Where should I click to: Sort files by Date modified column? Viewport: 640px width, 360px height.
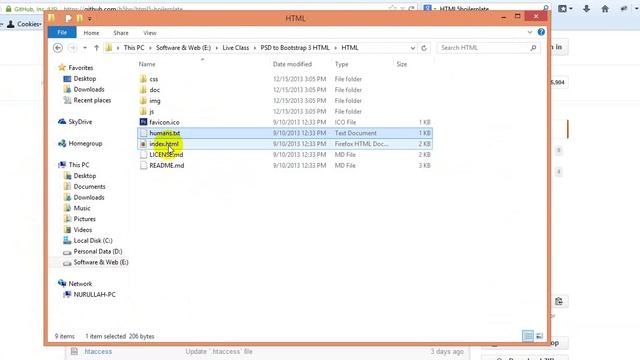(292, 64)
